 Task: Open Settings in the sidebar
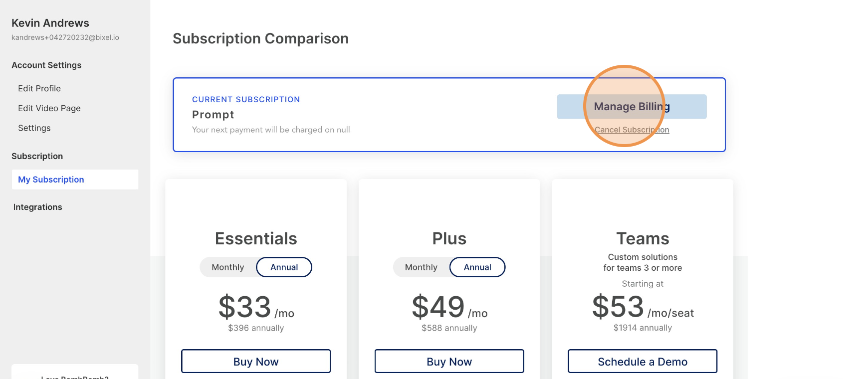34,128
